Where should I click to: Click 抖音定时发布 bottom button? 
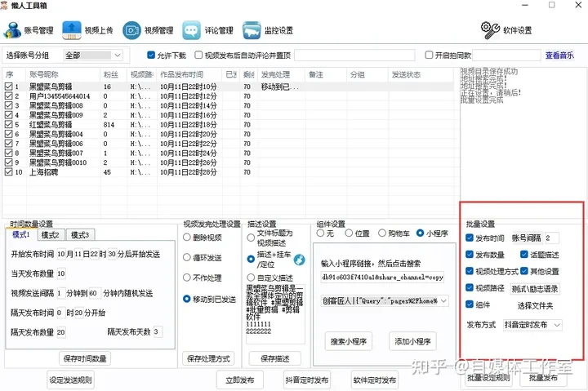307,380
